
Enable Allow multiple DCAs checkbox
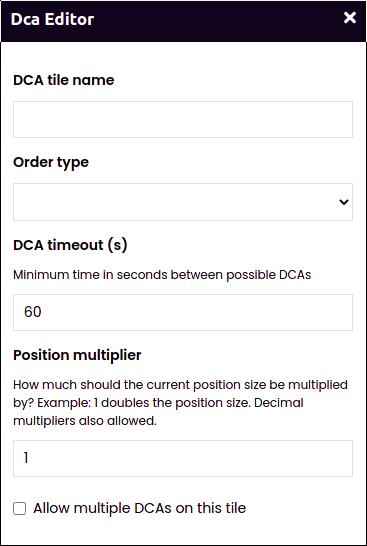19,508
